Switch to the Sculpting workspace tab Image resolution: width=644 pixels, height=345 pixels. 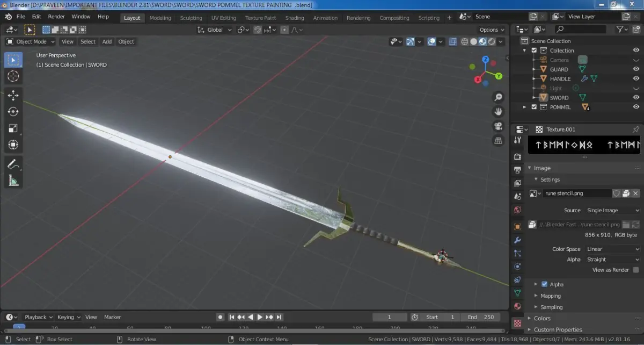click(191, 18)
